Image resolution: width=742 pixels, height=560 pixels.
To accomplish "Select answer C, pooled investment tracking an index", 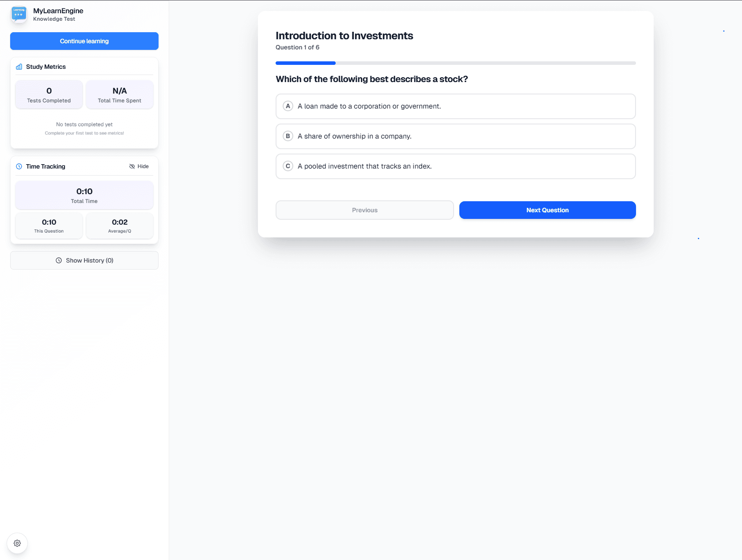I will [455, 166].
